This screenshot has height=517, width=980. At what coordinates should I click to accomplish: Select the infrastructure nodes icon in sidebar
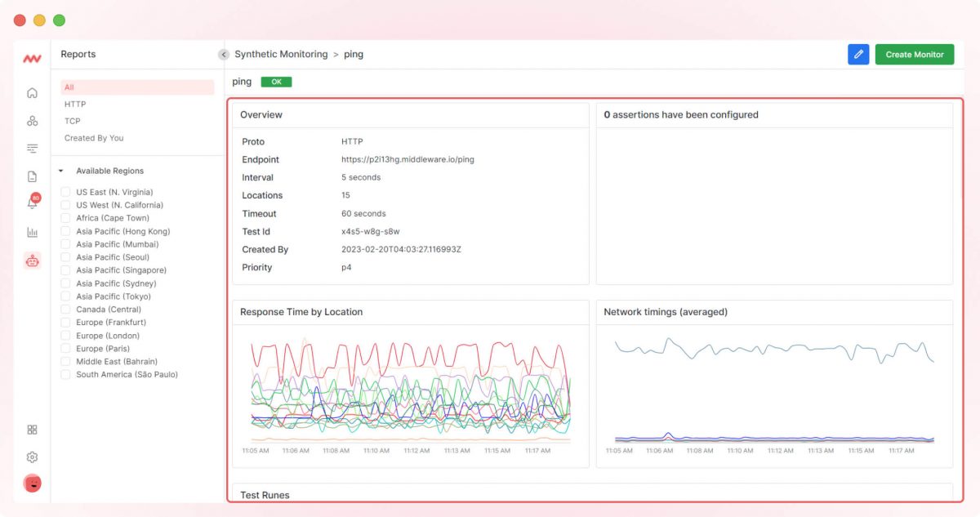(x=32, y=120)
